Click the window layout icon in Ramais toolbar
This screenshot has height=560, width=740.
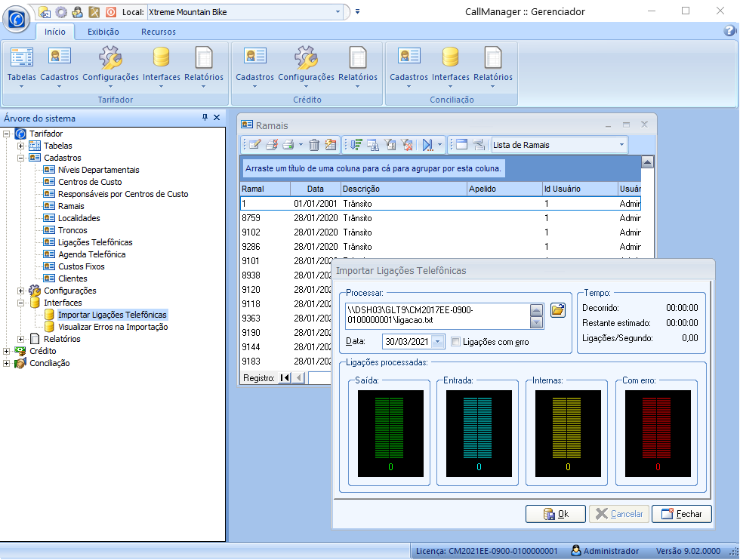462,145
